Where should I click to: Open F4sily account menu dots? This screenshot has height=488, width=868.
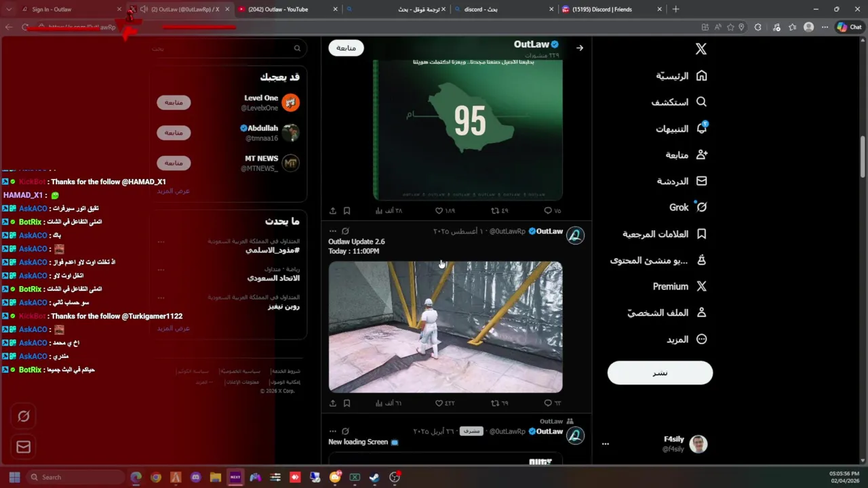606,444
